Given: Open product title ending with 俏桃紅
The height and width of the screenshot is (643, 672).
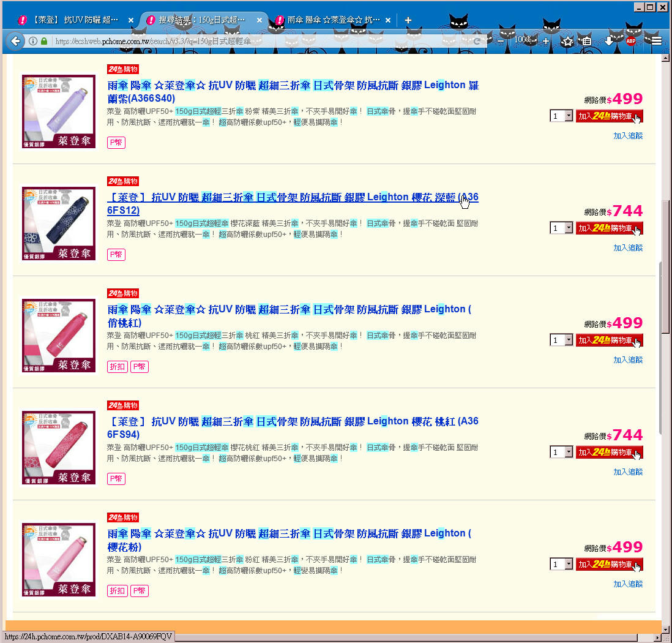Looking at the screenshot, I should coord(289,316).
